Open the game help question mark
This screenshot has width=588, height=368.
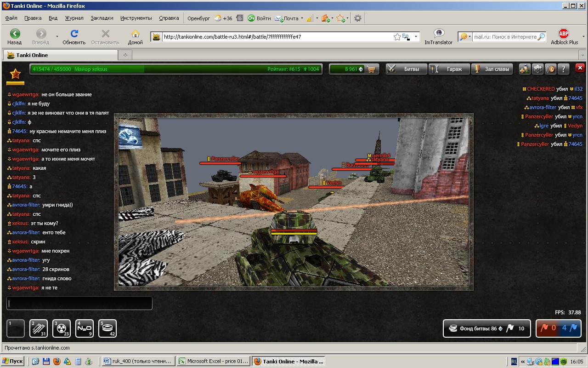click(x=563, y=69)
